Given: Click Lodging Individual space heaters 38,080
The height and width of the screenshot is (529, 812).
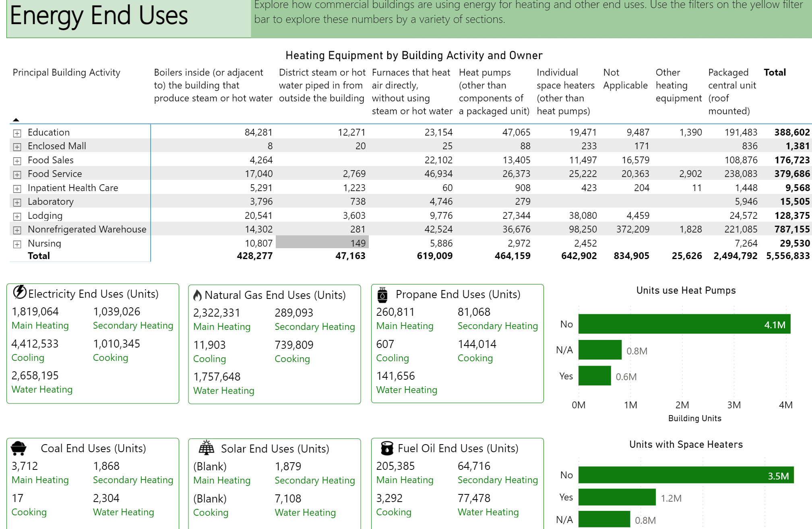Looking at the screenshot, I should [583, 216].
